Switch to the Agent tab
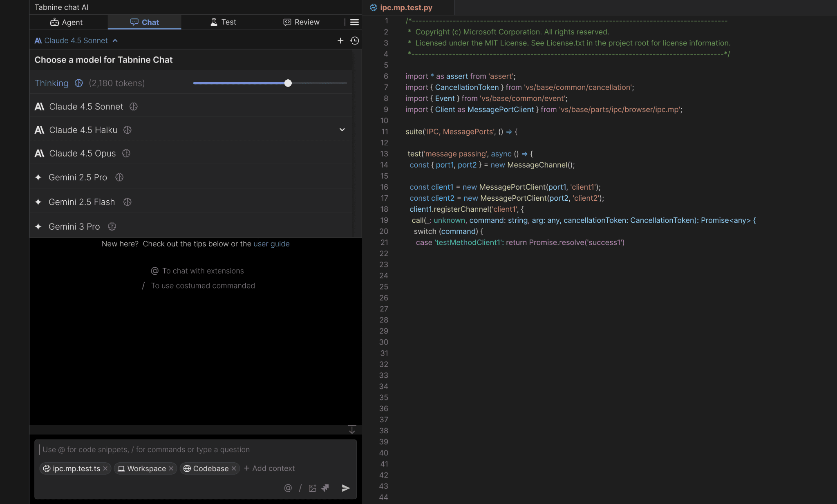 [66, 22]
